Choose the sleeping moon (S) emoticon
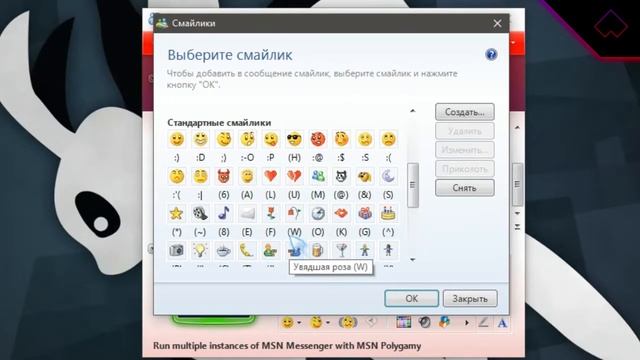Image resolution: width=640 pixels, height=360 pixels. (388, 176)
